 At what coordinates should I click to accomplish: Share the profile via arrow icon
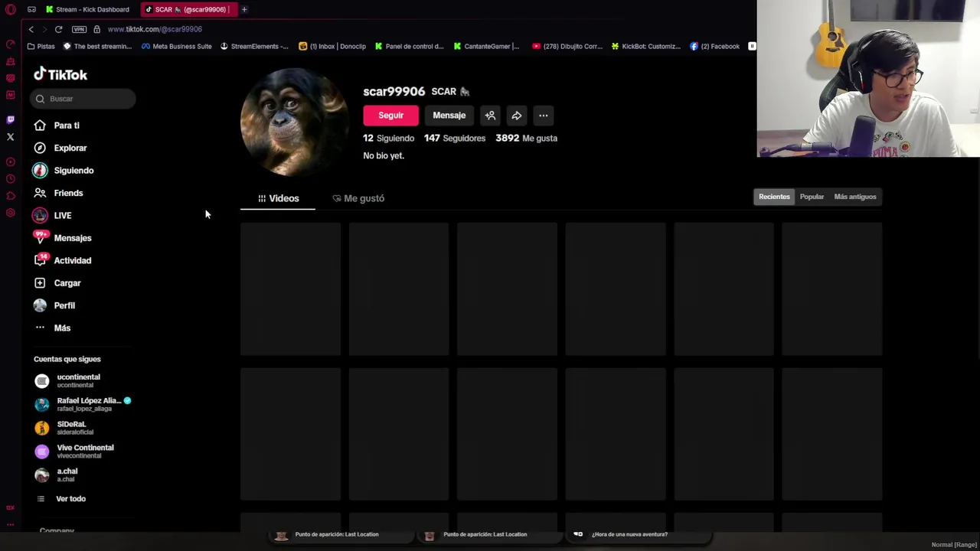(517, 116)
